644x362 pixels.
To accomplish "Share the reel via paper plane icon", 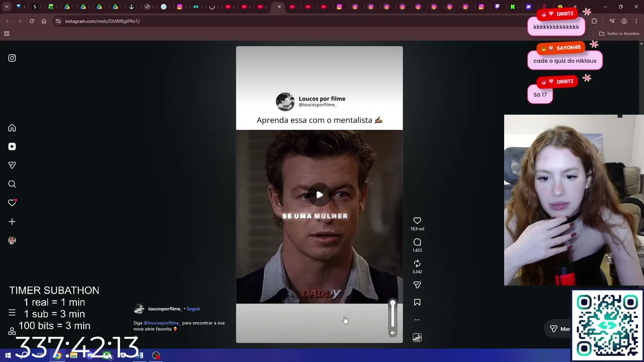I will click(x=417, y=285).
